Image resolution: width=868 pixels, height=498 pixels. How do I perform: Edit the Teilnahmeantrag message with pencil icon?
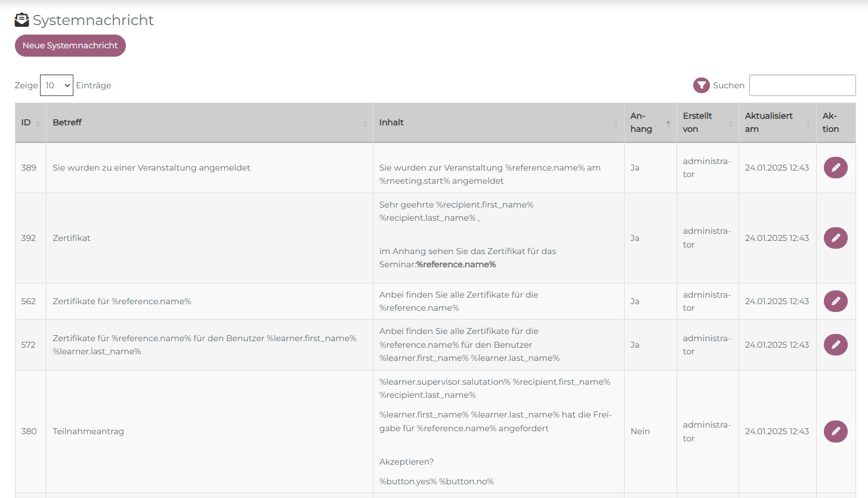tap(835, 431)
